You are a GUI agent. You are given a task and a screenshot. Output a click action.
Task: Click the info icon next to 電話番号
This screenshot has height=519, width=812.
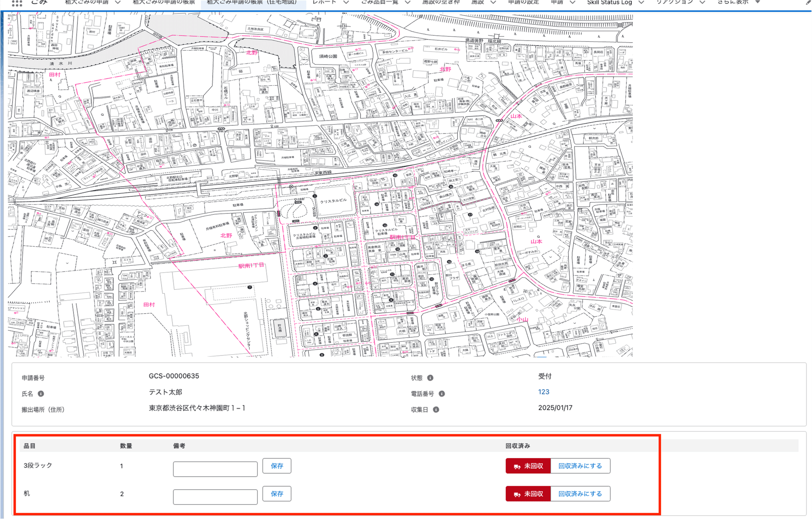tap(443, 393)
